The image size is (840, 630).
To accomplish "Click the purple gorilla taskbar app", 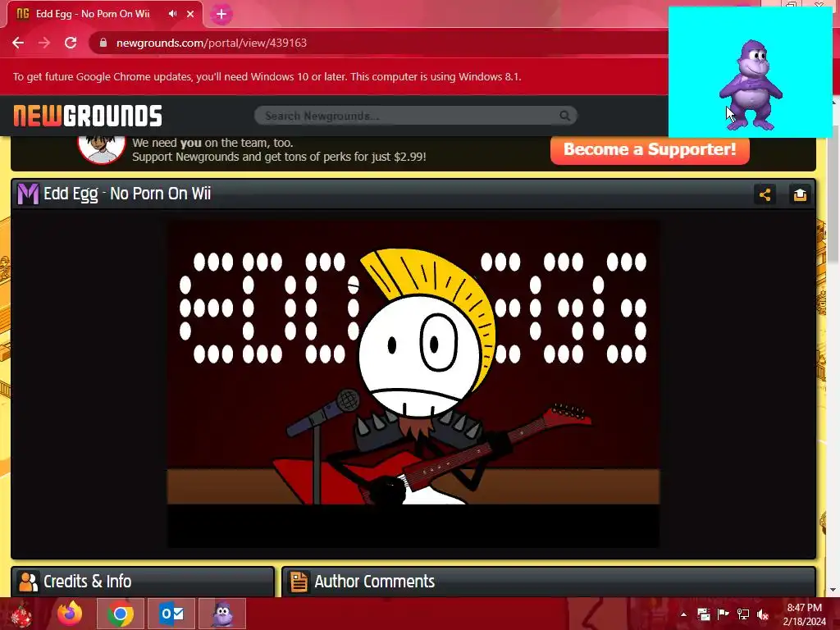I will pyautogui.click(x=222, y=614).
